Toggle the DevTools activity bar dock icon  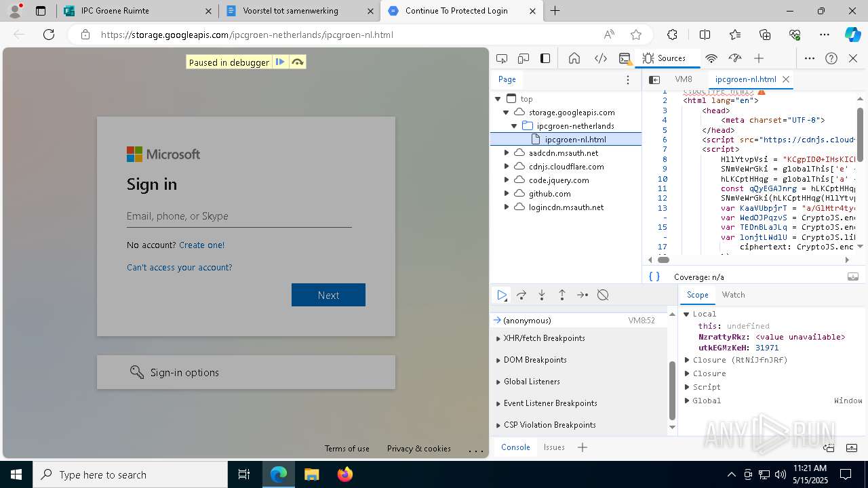(545, 58)
